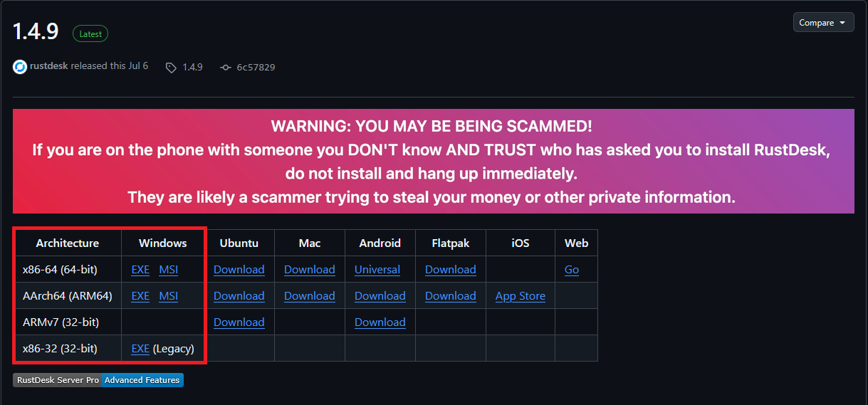Click the Latest release label

[90, 33]
